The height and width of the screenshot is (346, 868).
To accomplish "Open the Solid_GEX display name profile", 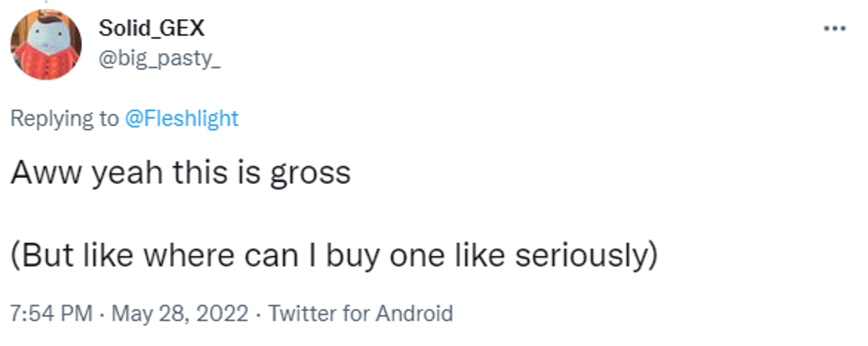I will [151, 28].
